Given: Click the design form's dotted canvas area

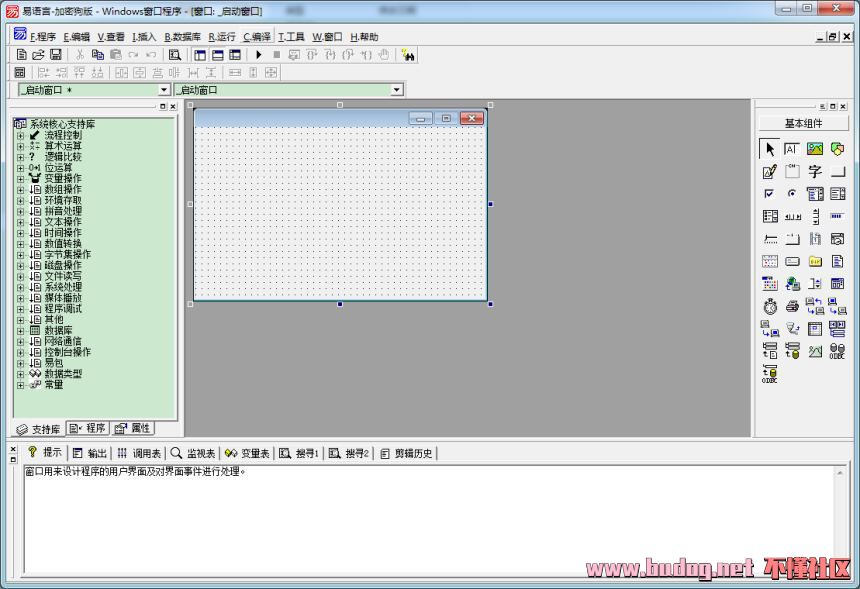Looking at the screenshot, I should (340, 214).
